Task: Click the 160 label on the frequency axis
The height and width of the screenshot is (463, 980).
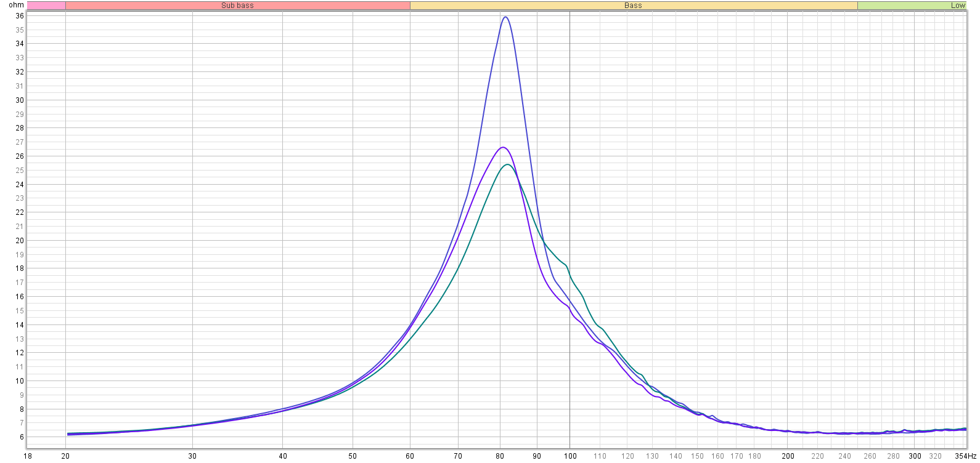Action: [718, 456]
